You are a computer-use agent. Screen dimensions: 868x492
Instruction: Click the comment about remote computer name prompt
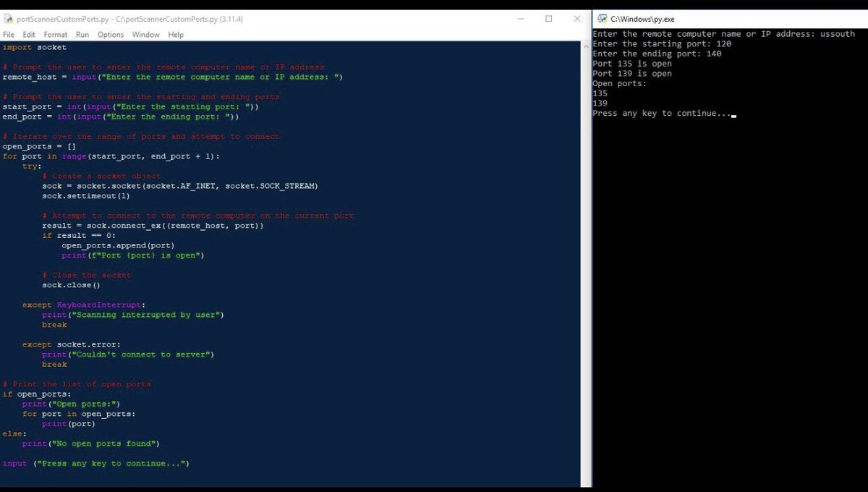tap(163, 67)
